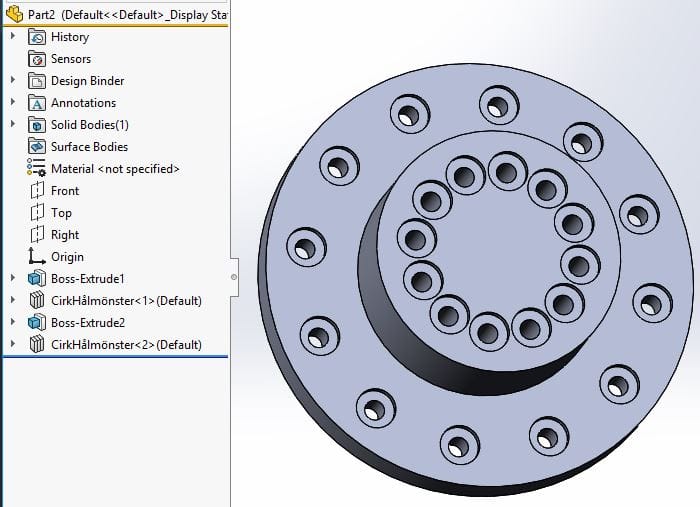Select CirkHålmönster<1>(Default) in feature tree
The height and width of the screenshot is (507, 700).
coord(126,301)
